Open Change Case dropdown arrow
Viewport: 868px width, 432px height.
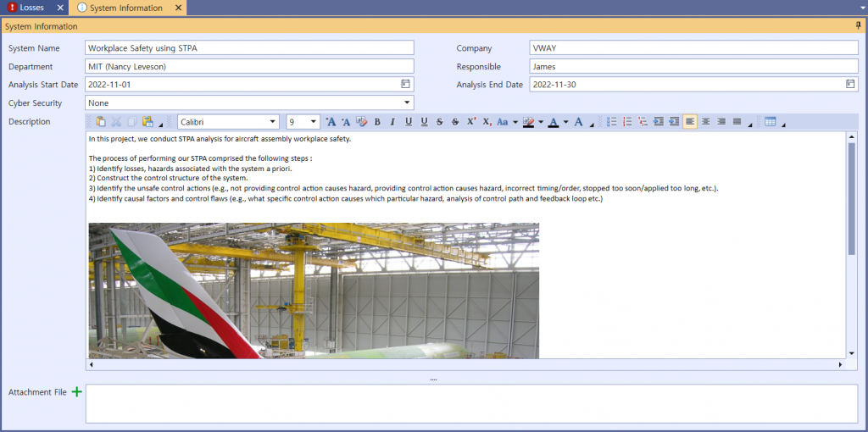[x=515, y=122]
